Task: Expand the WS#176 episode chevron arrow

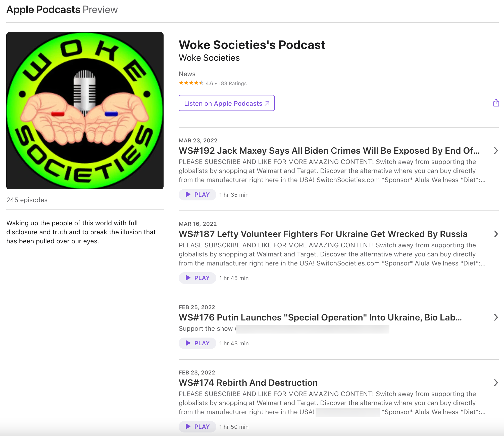Action: [496, 317]
